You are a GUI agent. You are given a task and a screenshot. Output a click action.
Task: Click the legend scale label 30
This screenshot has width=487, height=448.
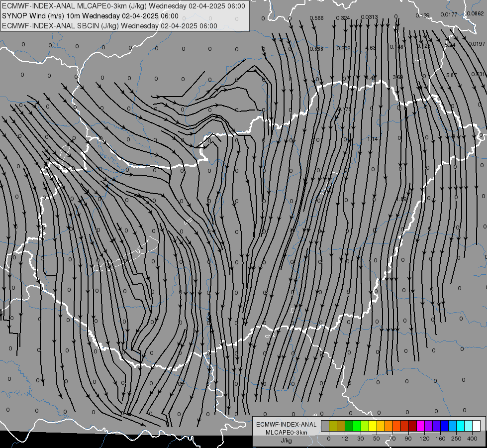(x=360, y=439)
